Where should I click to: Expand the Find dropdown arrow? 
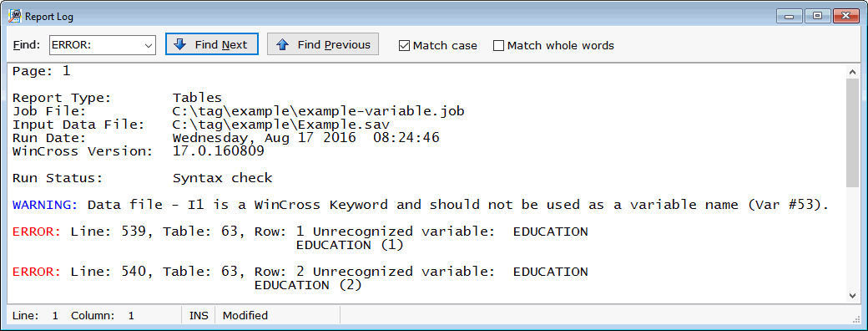point(149,45)
